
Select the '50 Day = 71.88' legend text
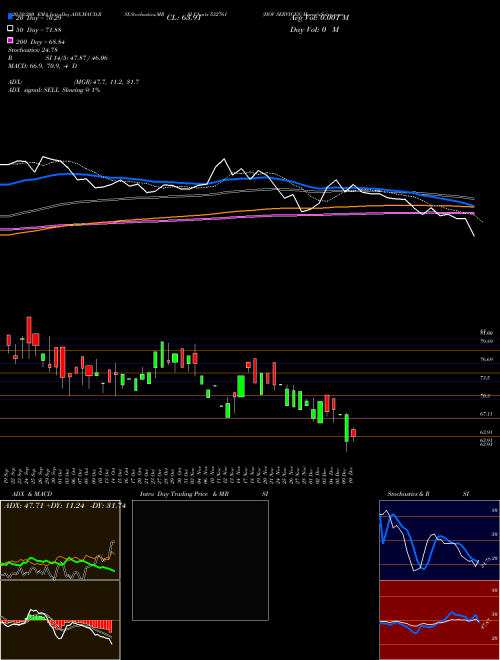click(x=38, y=29)
